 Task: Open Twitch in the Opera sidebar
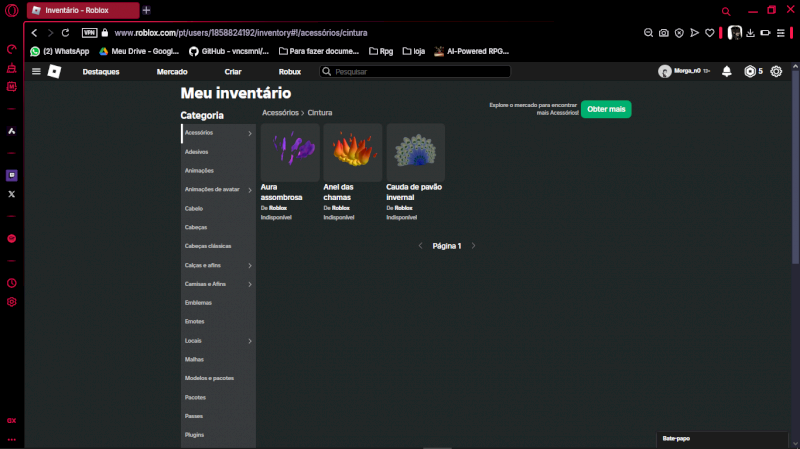coord(12,175)
